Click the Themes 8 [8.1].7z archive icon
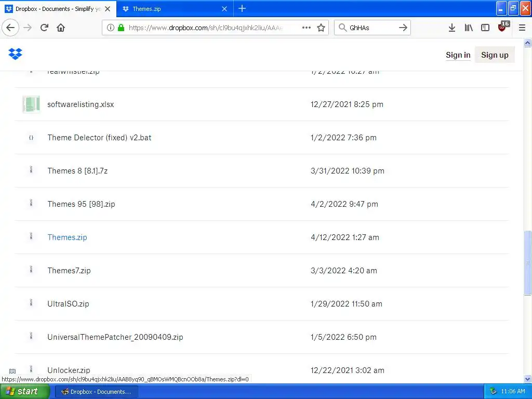532x399 pixels. 31,169
